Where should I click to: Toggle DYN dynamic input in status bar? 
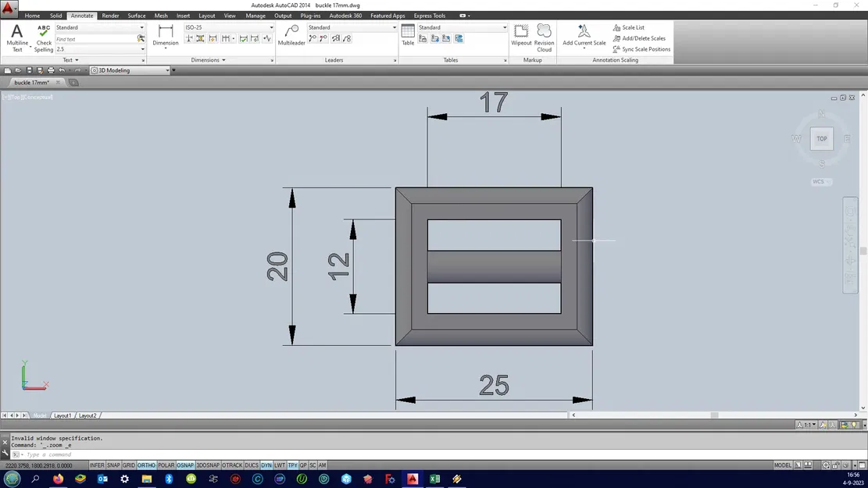(267, 465)
